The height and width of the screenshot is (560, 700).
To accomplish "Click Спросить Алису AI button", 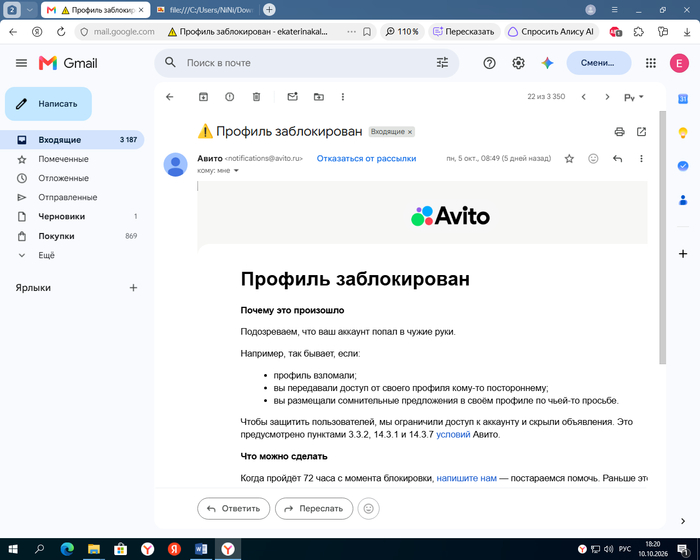I will click(x=551, y=32).
